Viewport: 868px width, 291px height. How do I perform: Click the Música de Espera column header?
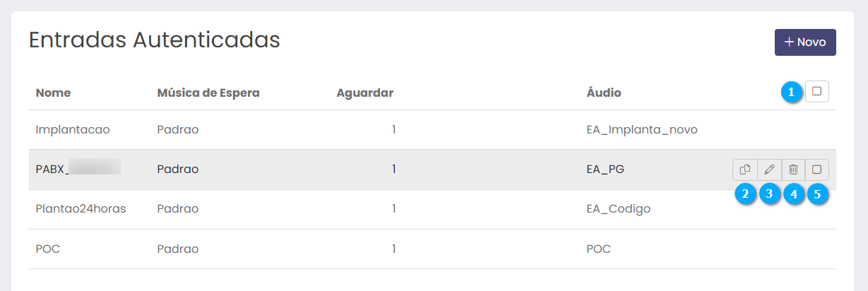point(208,93)
